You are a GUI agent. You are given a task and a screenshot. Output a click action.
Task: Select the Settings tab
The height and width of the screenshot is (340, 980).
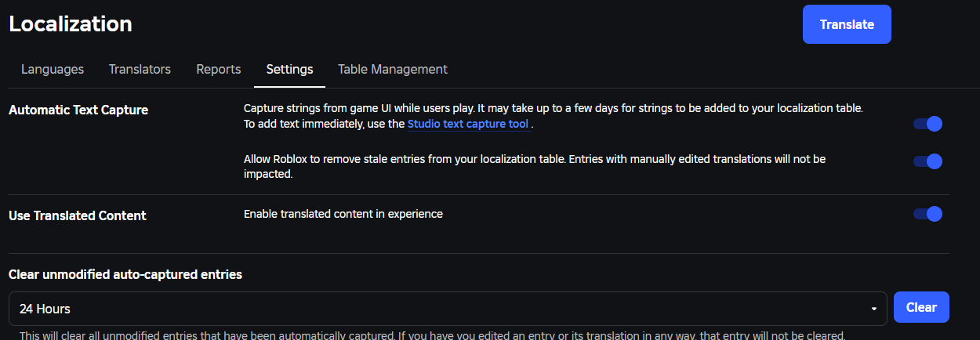coord(289,69)
